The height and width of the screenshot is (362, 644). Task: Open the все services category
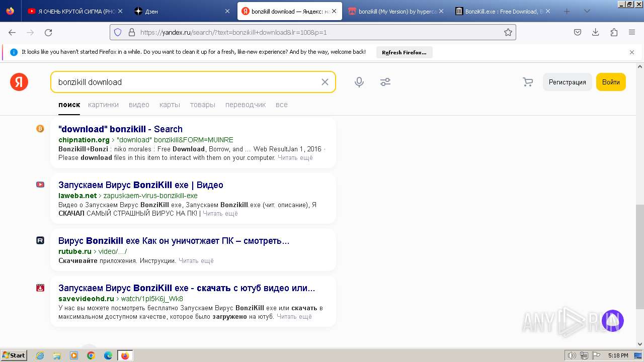coord(282,105)
